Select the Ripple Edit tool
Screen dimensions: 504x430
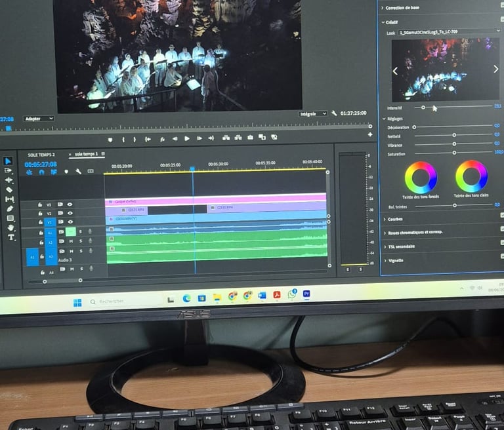(9, 180)
